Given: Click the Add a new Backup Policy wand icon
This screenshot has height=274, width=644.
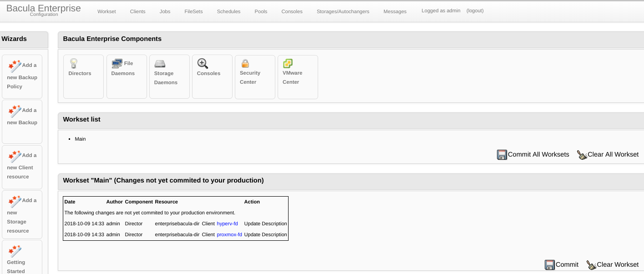Looking at the screenshot, I should [15, 66].
